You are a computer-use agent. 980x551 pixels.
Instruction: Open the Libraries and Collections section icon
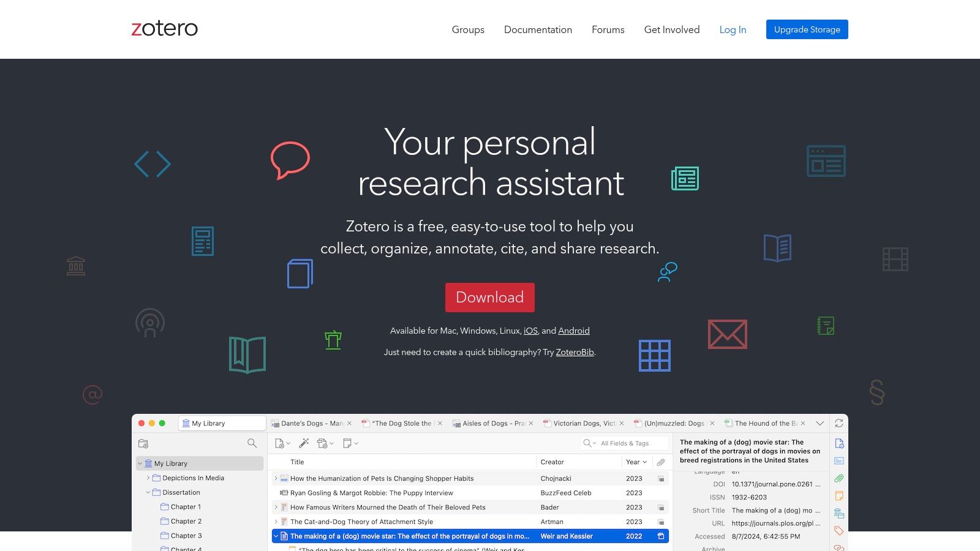(x=839, y=513)
